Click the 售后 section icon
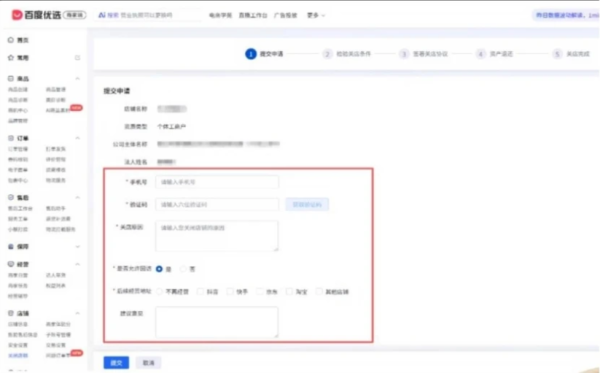 click(x=11, y=197)
